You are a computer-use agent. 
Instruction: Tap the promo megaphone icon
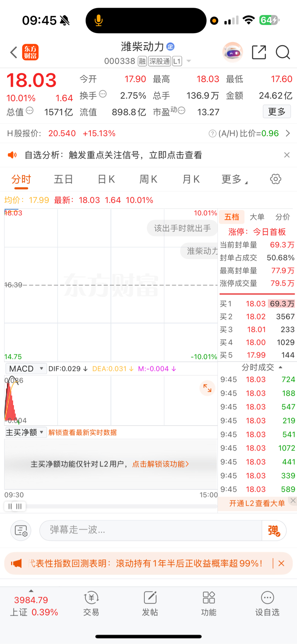click(16, 563)
